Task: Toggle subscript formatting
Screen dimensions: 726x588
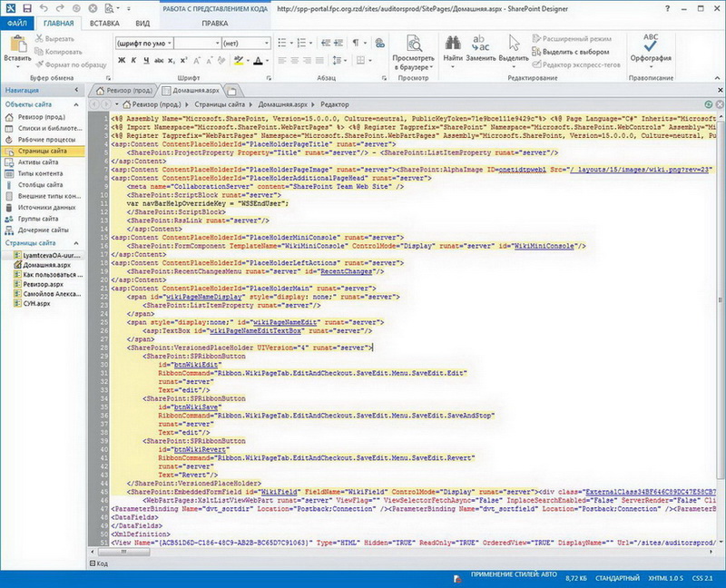Action: point(172,60)
